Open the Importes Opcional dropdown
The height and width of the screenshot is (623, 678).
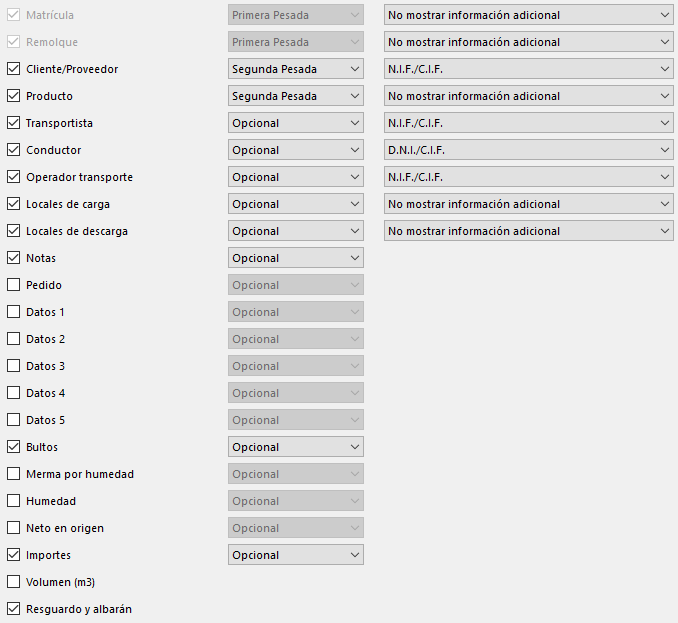coord(296,555)
